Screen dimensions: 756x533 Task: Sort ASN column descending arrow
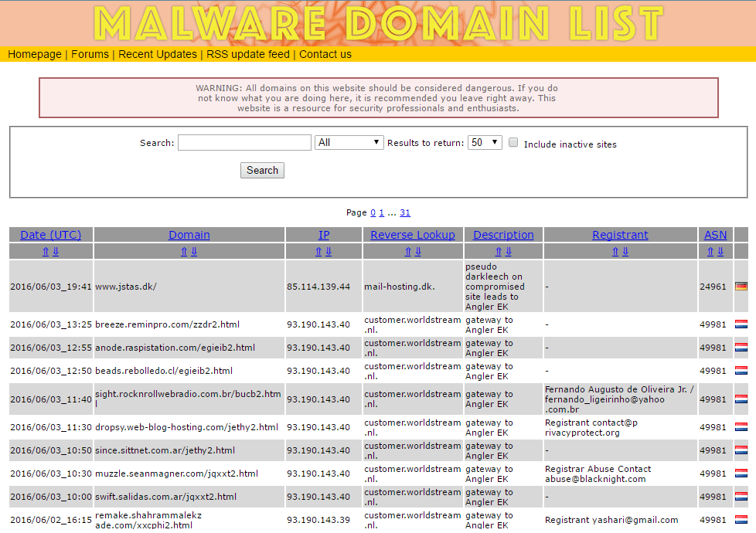pos(720,252)
